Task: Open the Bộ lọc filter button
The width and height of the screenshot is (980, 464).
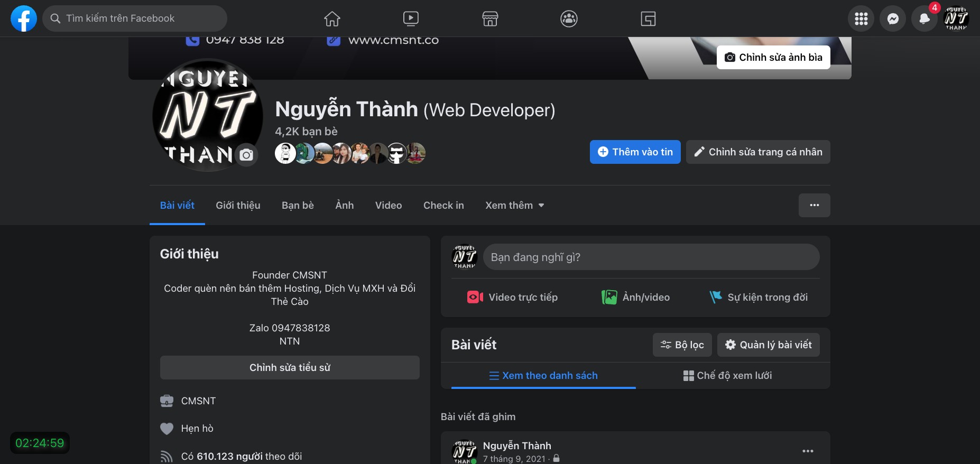Action: [x=682, y=345]
